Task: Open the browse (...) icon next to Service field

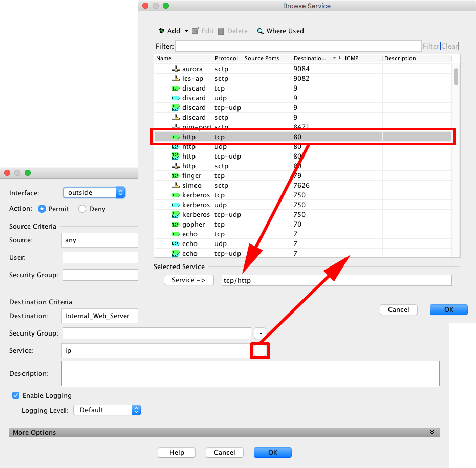Action: pyautogui.click(x=260, y=350)
